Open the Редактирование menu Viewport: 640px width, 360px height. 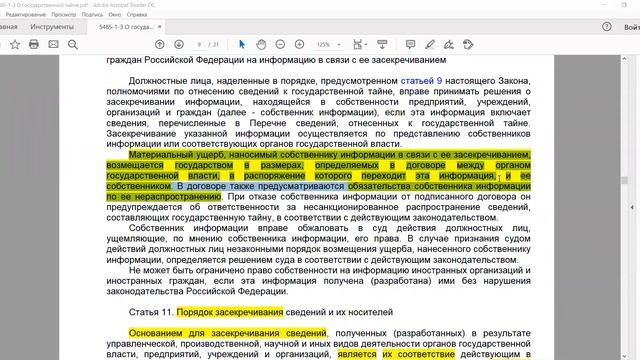click(x=26, y=14)
